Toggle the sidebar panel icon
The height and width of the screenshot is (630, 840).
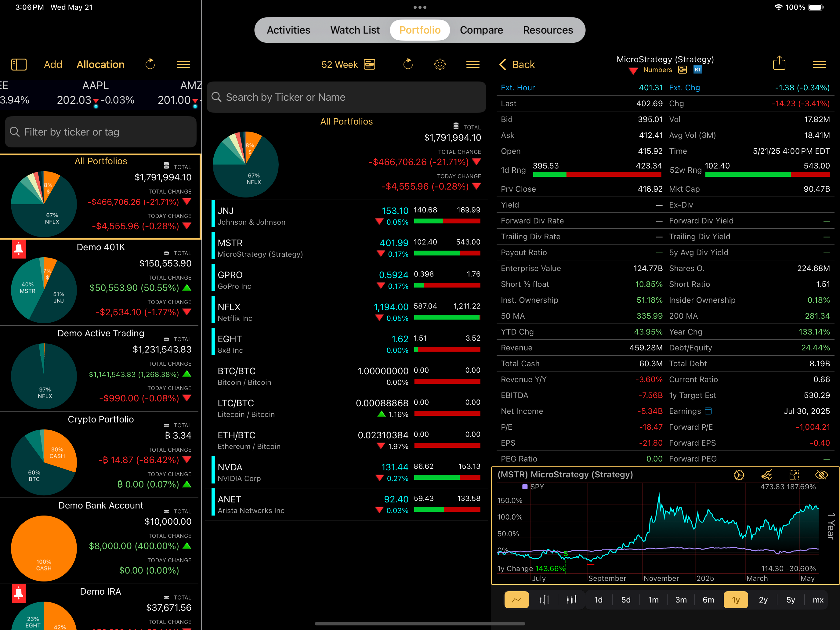pos(19,65)
